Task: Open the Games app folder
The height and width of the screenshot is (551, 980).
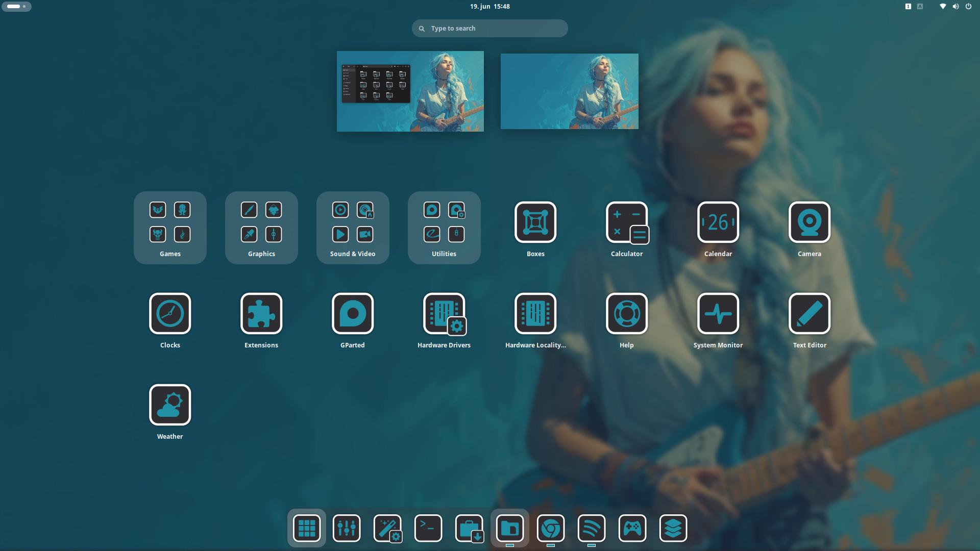Action: [x=170, y=228]
